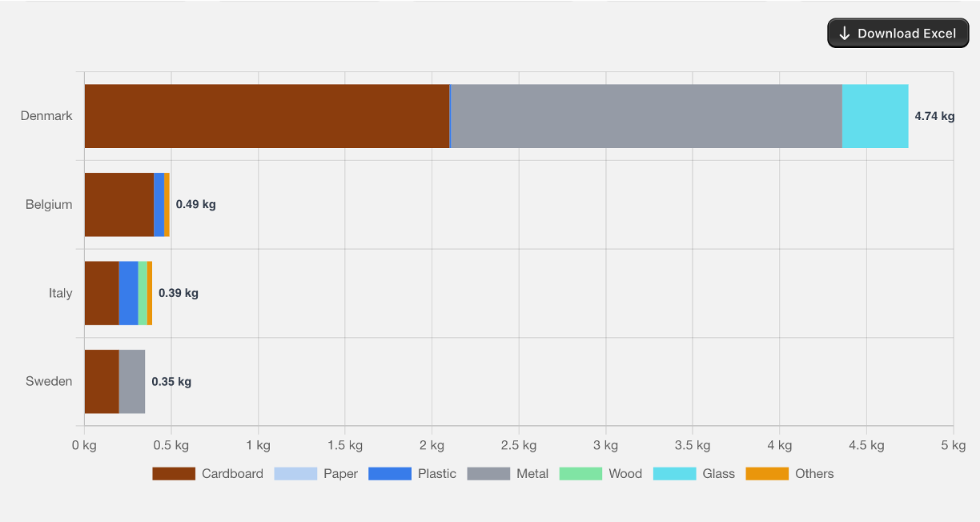
Task: Click the Others legend color swatch
Action: point(769,473)
